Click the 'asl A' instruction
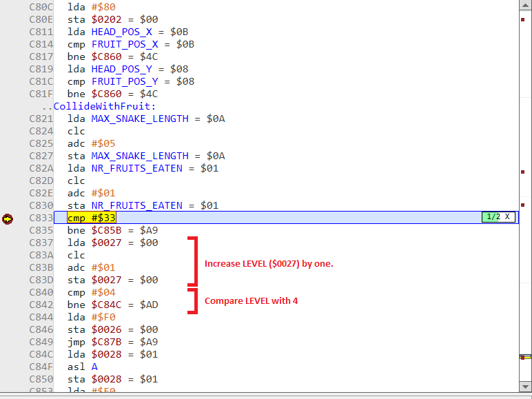Screen dimensions: 532x399 83,367
